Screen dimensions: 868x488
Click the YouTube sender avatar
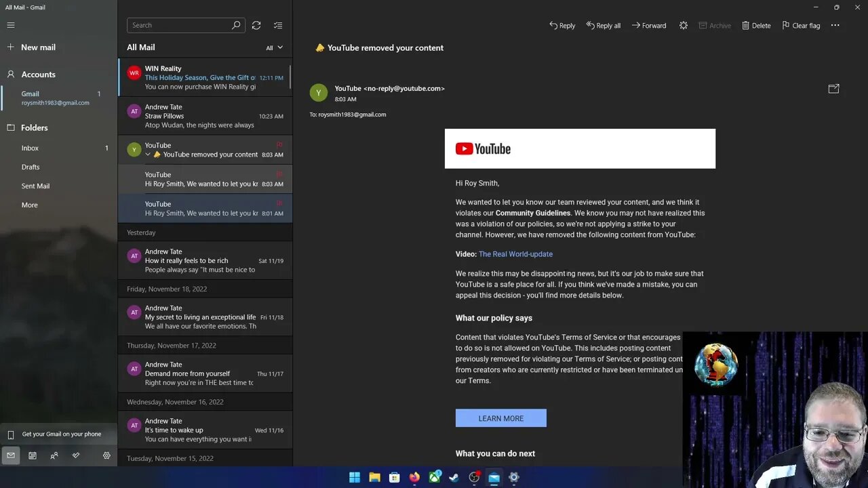(319, 92)
